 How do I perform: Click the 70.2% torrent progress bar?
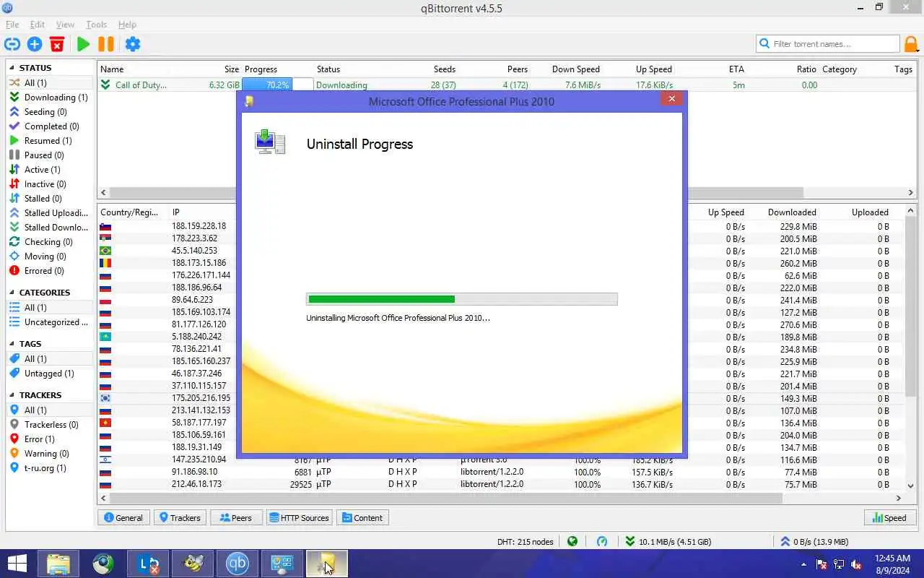[278, 85]
